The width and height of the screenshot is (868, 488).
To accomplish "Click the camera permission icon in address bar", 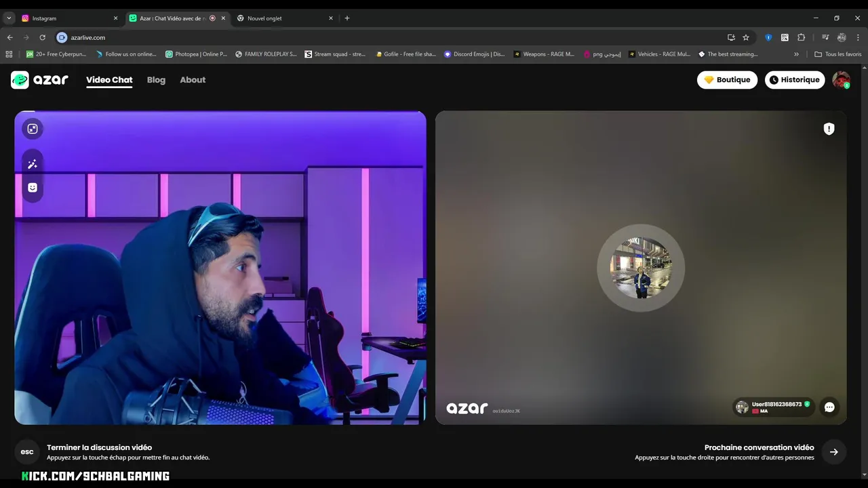I will coord(62,37).
